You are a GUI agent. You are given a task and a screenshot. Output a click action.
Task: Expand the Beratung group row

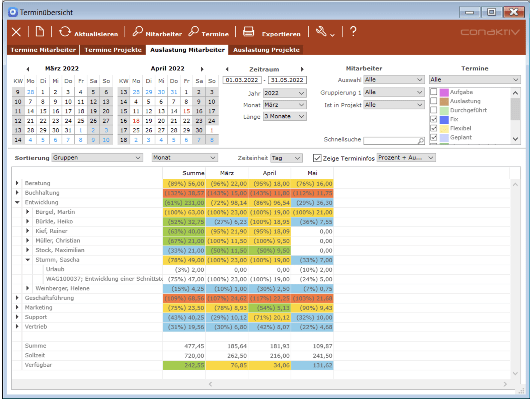[x=17, y=183]
